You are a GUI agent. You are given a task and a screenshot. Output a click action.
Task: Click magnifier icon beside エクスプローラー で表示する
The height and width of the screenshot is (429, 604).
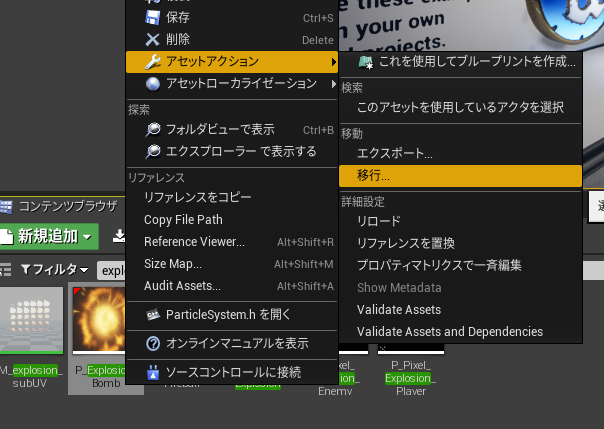[153, 152]
